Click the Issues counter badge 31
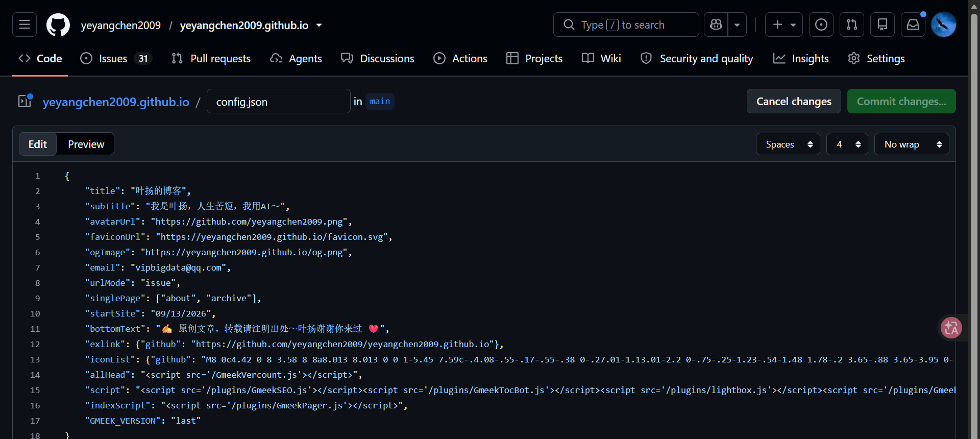The image size is (980, 439). (x=143, y=59)
